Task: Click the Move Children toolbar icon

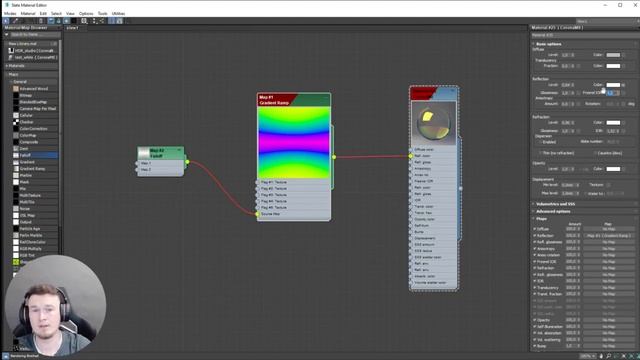Action: pyautogui.click(x=51, y=20)
